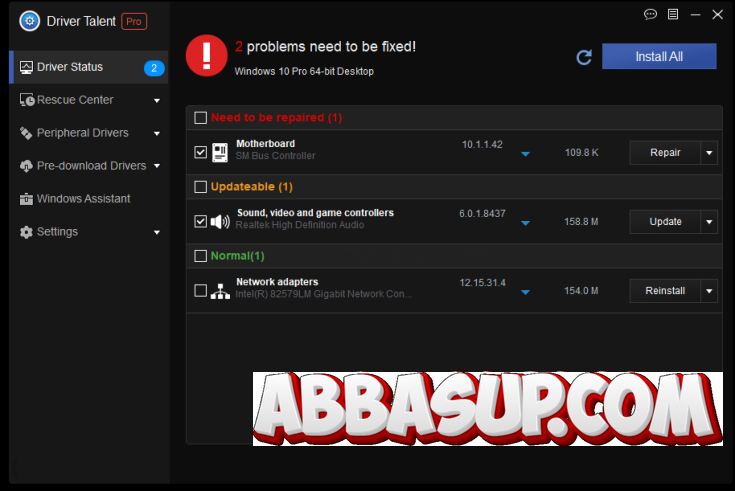Toggle the Normal group checkbox
735x491 pixels.
[201, 256]
